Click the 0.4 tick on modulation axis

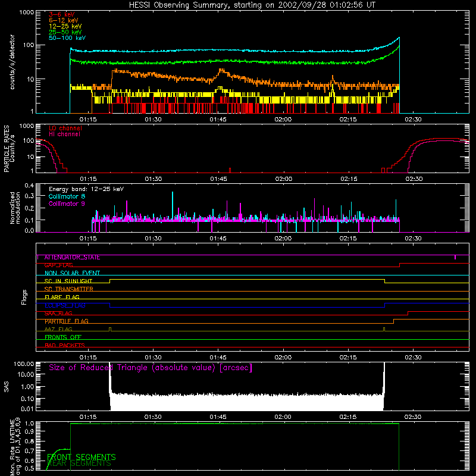(x=29, y=186)
